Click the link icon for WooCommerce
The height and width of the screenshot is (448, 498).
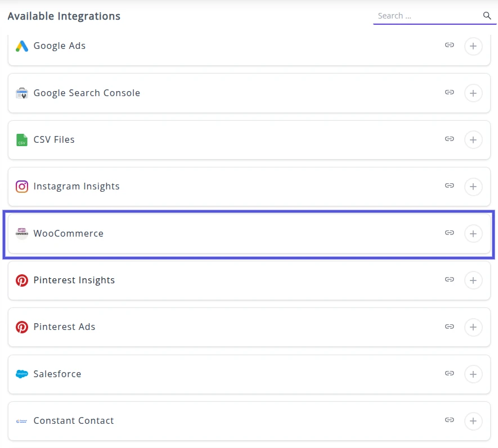(x=449, y=233)
